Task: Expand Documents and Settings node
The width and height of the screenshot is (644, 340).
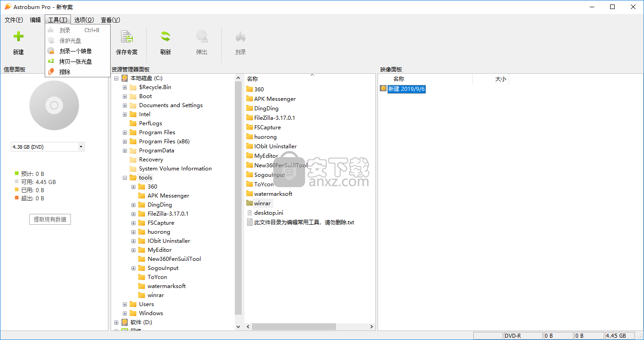Action: [x=125, y=105]
